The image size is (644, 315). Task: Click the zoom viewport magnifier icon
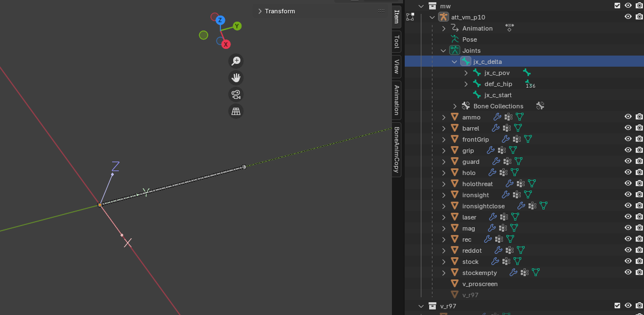click(236, 61)
